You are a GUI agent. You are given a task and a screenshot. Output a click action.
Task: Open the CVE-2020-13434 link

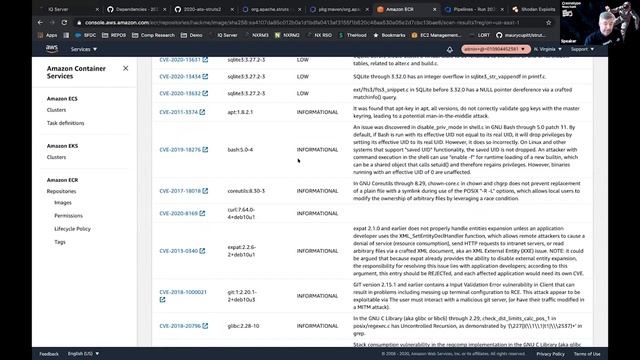(180, 76)
